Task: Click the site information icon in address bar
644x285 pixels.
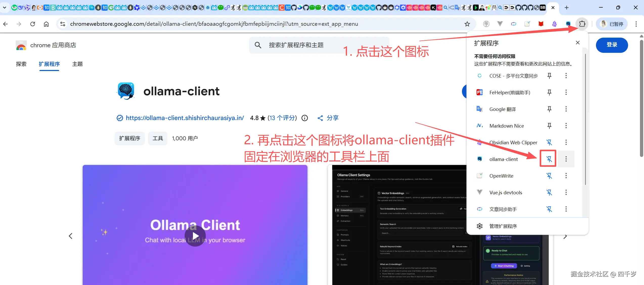Action: pos(62,24)
